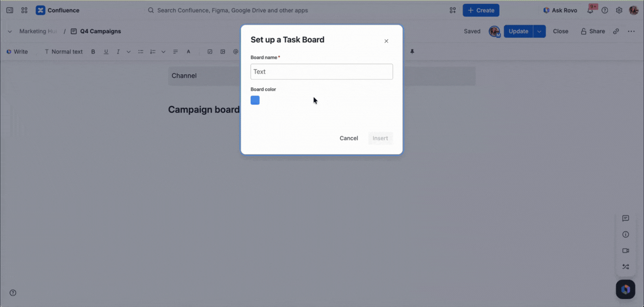This screenshot has height=307, width=644.
Task: Click the Campaign board heading
Action: click(204, 110)
